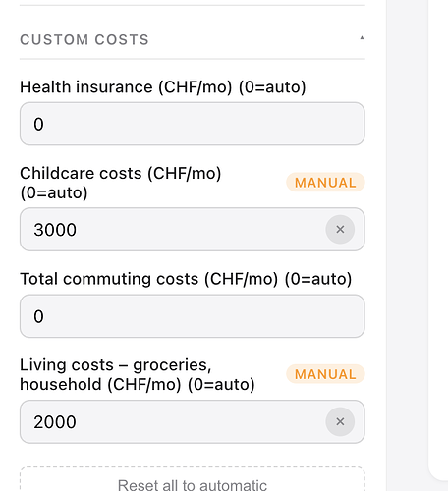Click the 0 value in Health insurance
This screenshot has height=491, width=448.
click(38, 125)
